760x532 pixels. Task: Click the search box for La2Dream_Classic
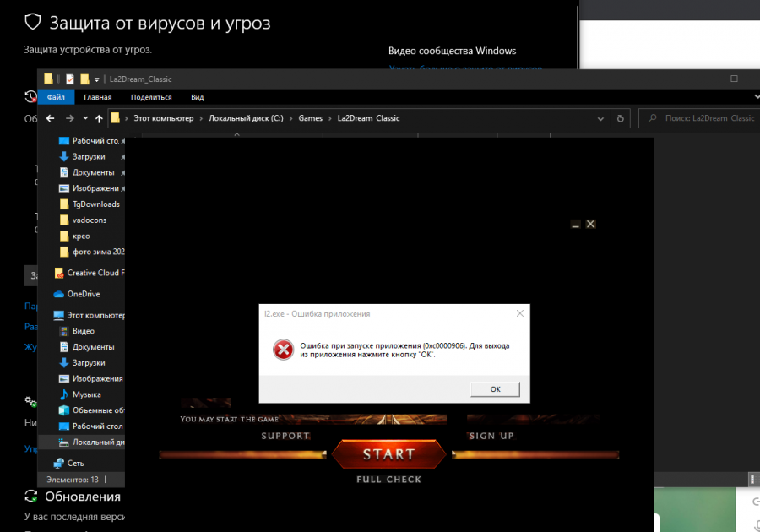point(701,118)
